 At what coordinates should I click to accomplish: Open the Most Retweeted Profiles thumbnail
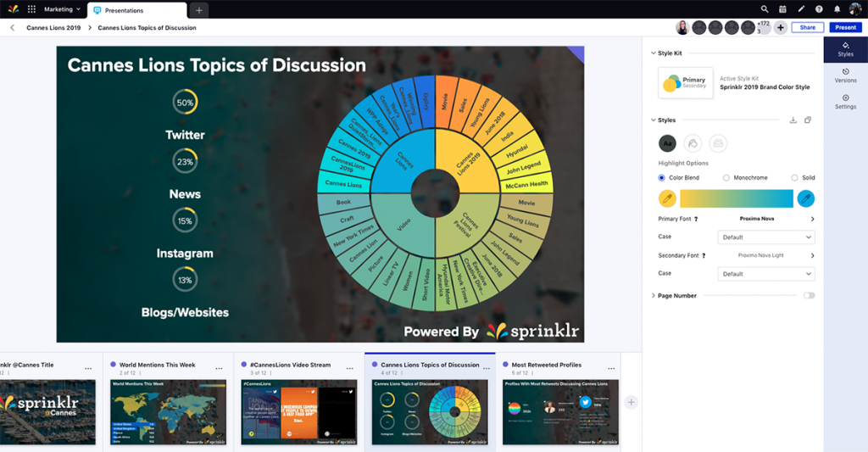tap(560, 412)
